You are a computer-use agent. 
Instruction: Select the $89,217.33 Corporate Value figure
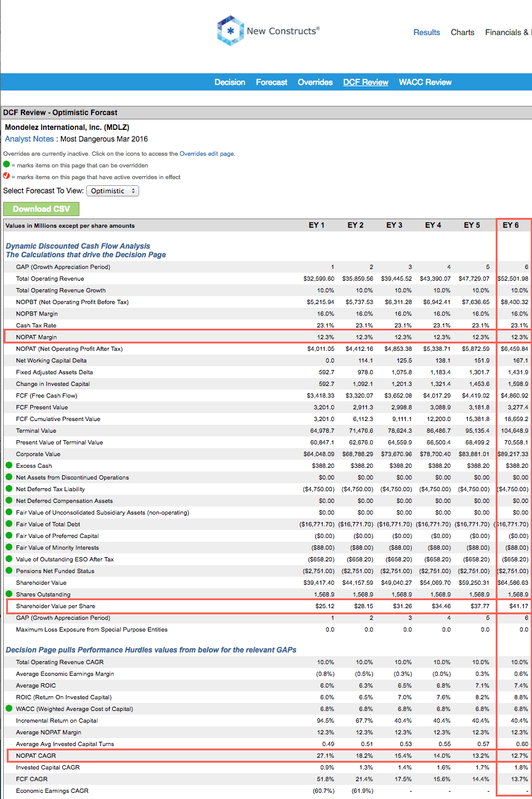click(512, 454)
